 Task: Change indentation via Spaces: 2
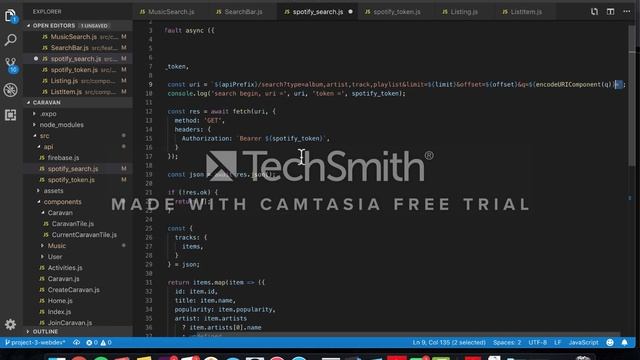[x=507, y=342]
